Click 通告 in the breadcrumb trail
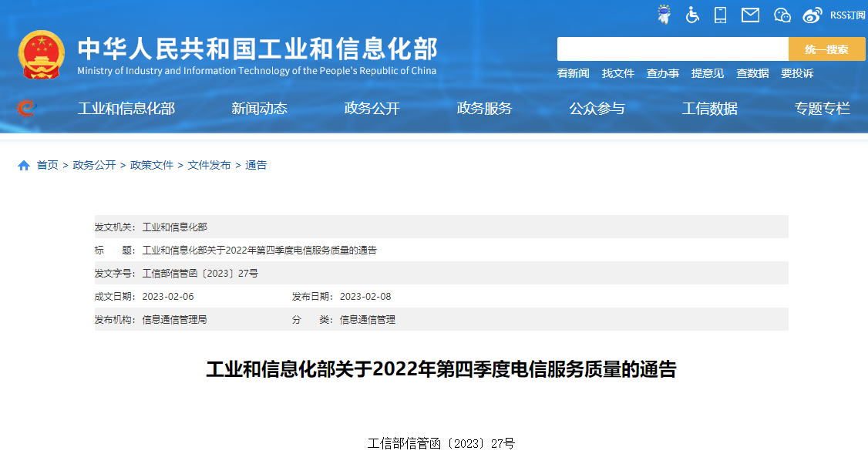Image resolution: width=868 pixels, height=454 pixels. coord(256,166)
